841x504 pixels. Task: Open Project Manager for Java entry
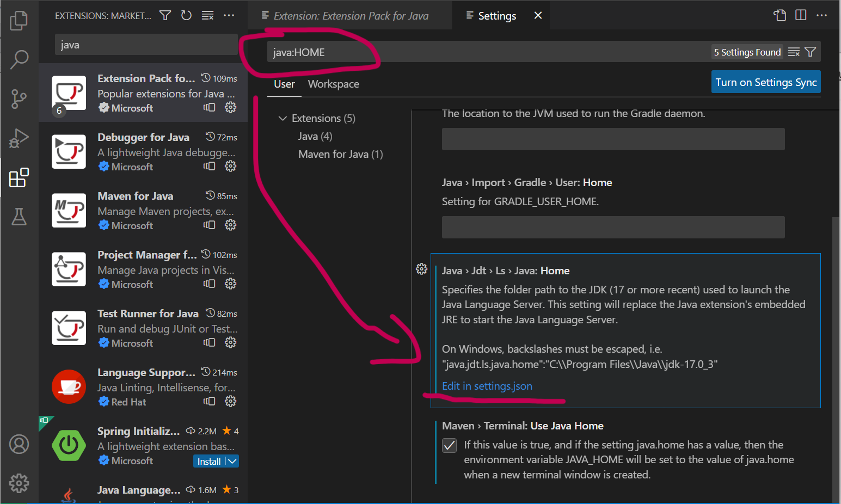coord(143,269)
